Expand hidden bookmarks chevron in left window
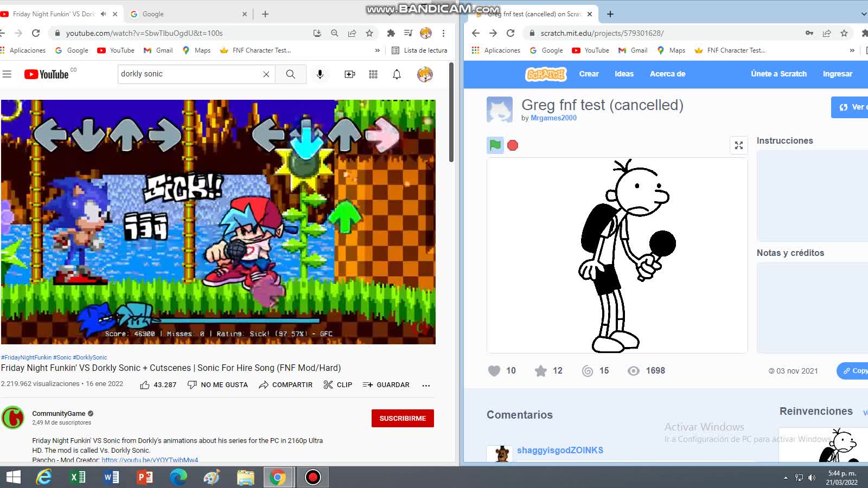Screen dimensions: 868x488 tap(378, 50)
